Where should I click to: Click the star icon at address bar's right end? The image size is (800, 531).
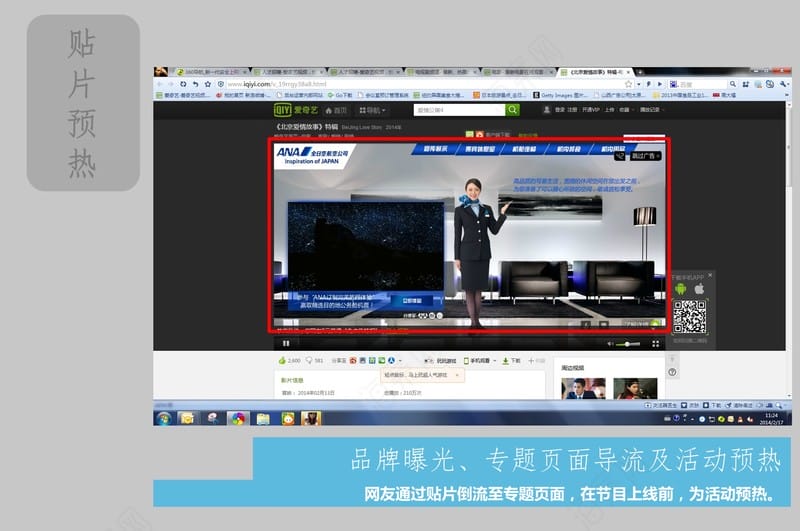pos(629,84)
